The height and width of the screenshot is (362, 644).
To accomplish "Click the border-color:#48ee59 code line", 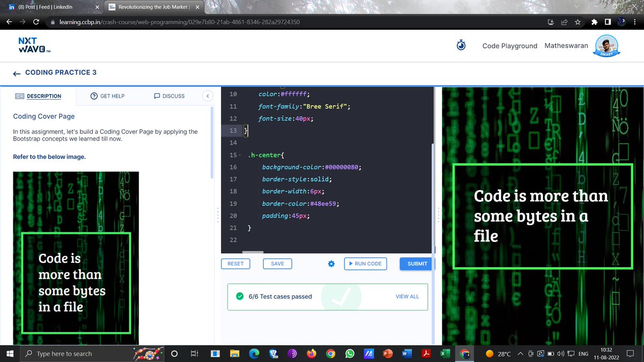I will [301, 204].
